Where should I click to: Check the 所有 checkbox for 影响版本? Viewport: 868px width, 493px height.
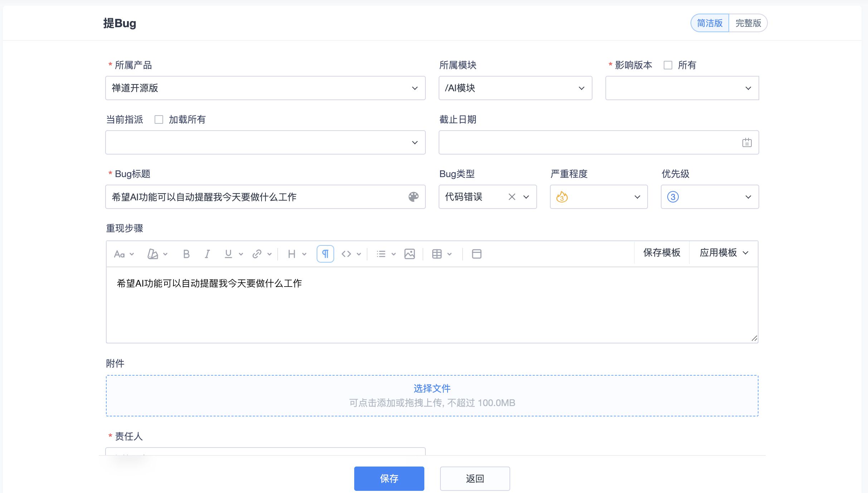[x=668, y=65]
